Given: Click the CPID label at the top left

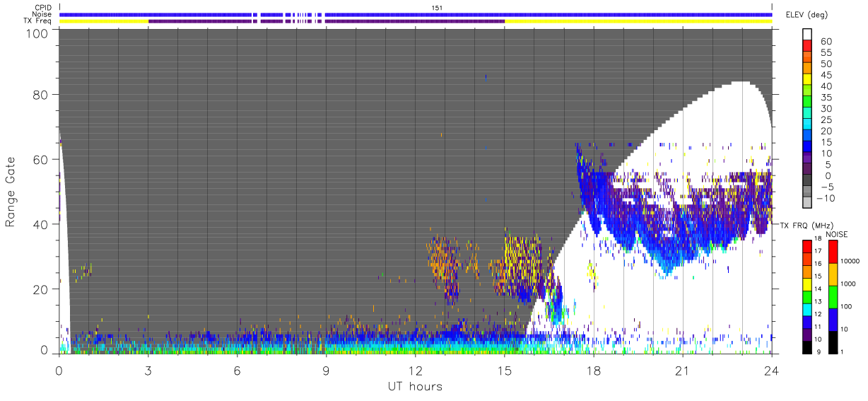Looking at the screenshot, I should coord(43,8).
